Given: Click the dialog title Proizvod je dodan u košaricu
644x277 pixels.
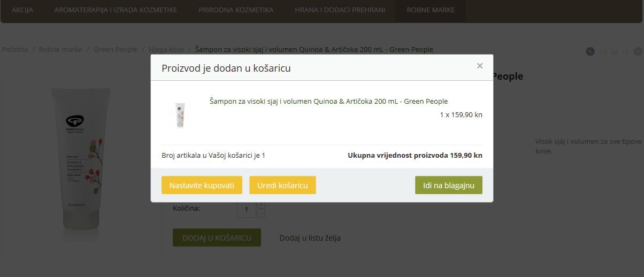Looking at the screenshot, I should tap(226, 68).
